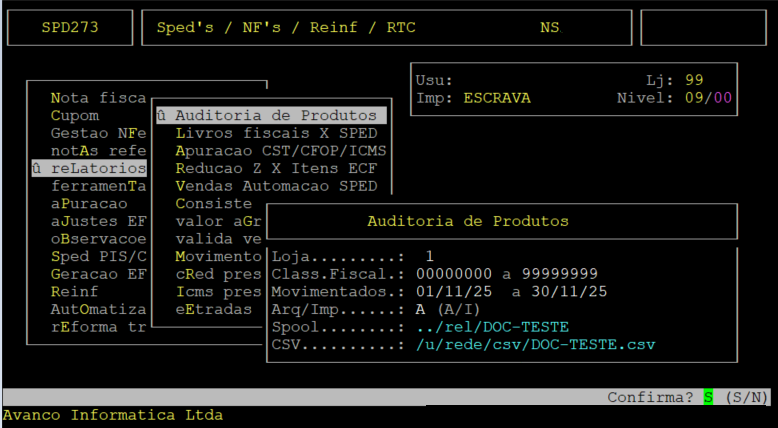Click the 'Nota fisca' main menu item
778x428 pixels.
tap(98, 97)
